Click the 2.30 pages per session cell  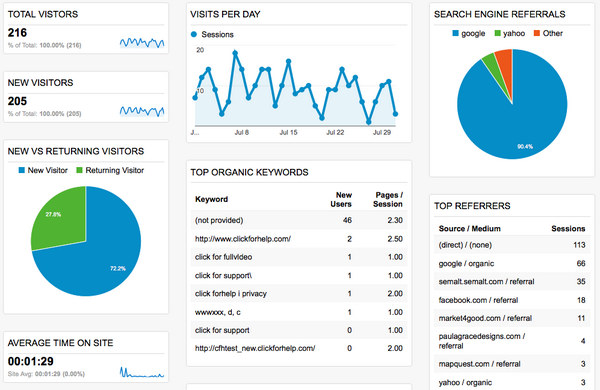(395, 220)
